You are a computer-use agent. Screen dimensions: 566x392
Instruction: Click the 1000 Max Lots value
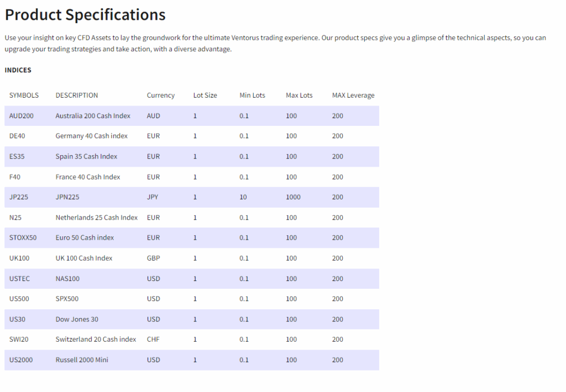pos(293,197)
